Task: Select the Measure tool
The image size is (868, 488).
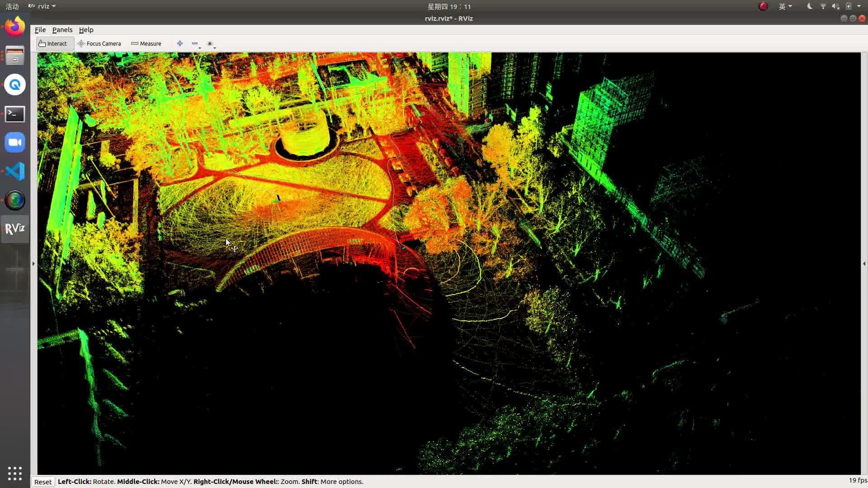Action: pos(146,43)
